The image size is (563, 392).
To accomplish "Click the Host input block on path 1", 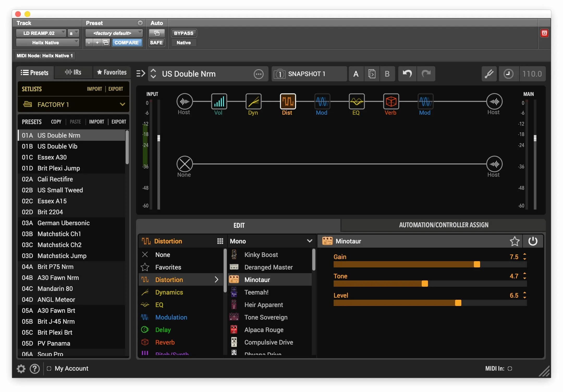I will [185, 101].
